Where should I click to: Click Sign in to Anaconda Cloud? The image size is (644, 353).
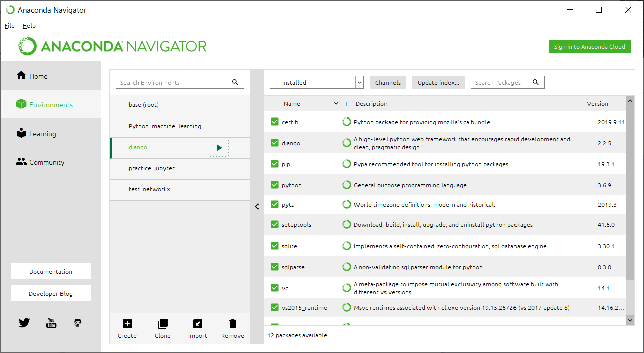click(589, 46)
